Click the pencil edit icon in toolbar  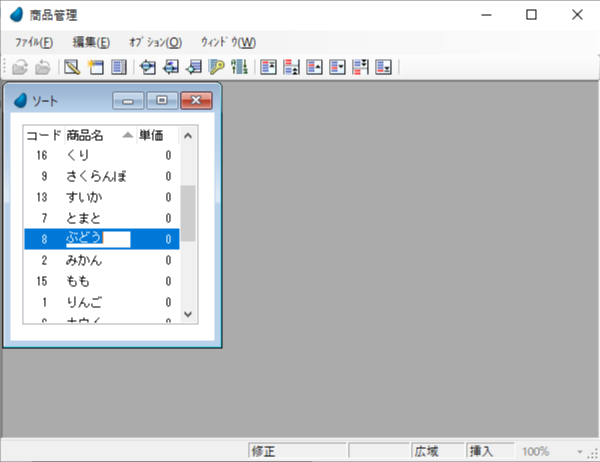pos(71,68)
